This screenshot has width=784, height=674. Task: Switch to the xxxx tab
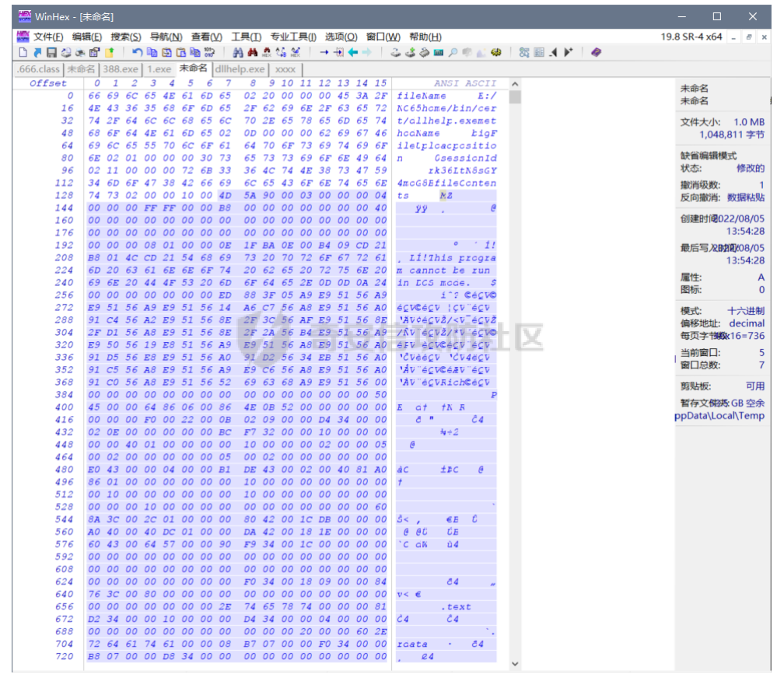coord(285,69)
